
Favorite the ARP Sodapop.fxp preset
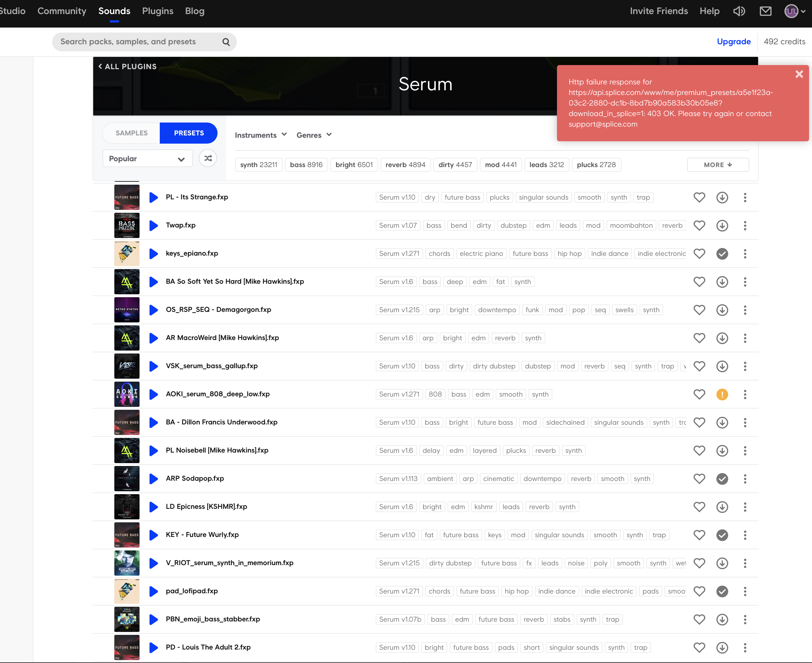coord(699,479)
